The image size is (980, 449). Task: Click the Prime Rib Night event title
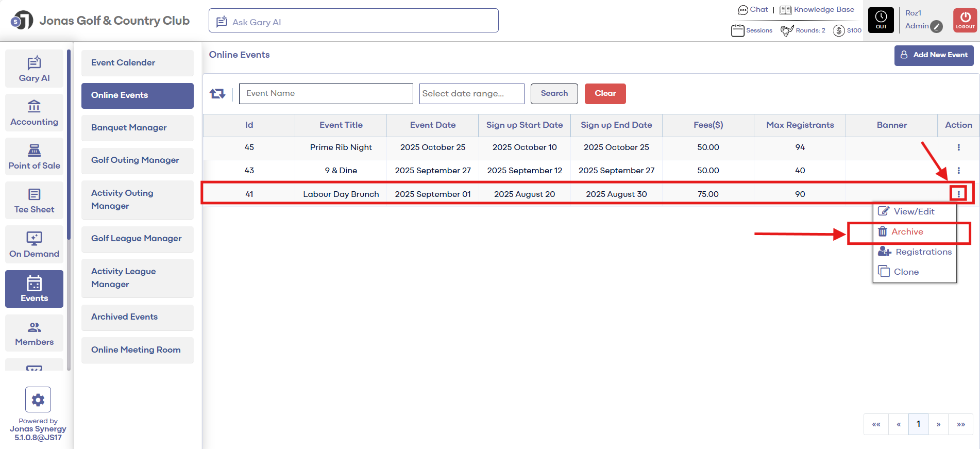[341, 147]
